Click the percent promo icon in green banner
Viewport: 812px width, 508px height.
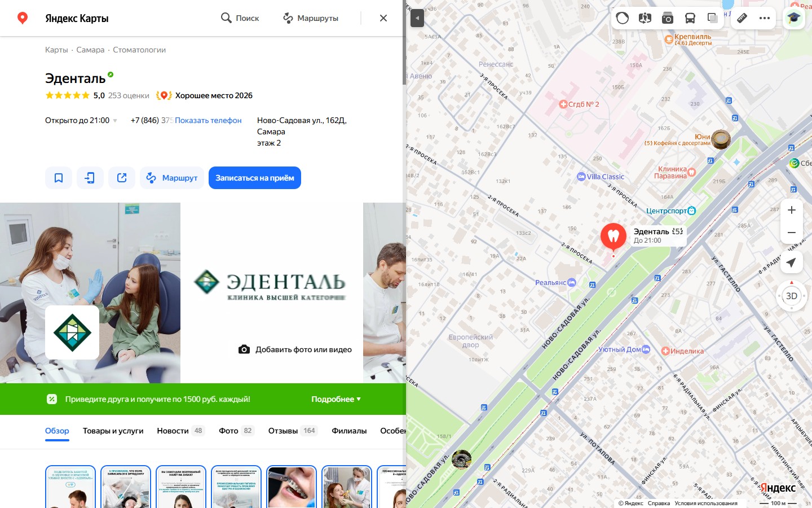point(52,399)
